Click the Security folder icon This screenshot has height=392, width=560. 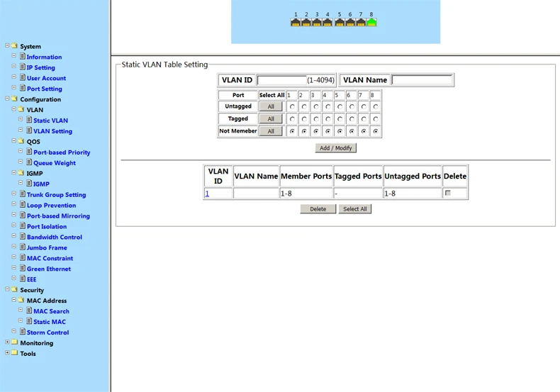14,289
